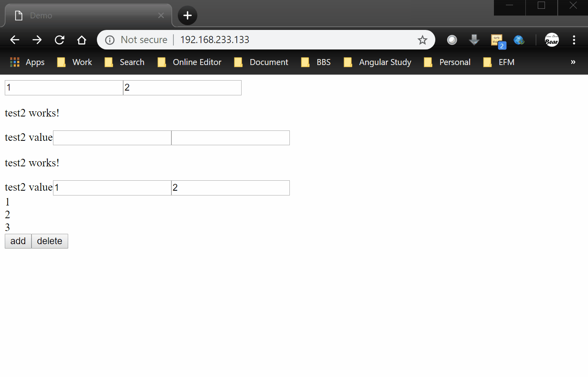Open the Online Editor bookmark folder
588x377 pixels.
tap(189, 62)
